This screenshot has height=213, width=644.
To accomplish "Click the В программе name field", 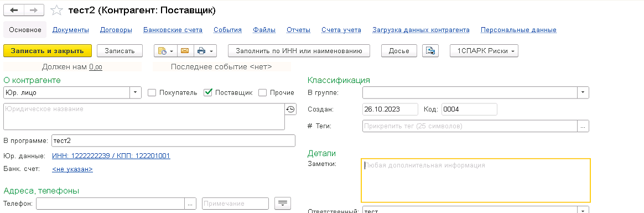I will 173,141.
